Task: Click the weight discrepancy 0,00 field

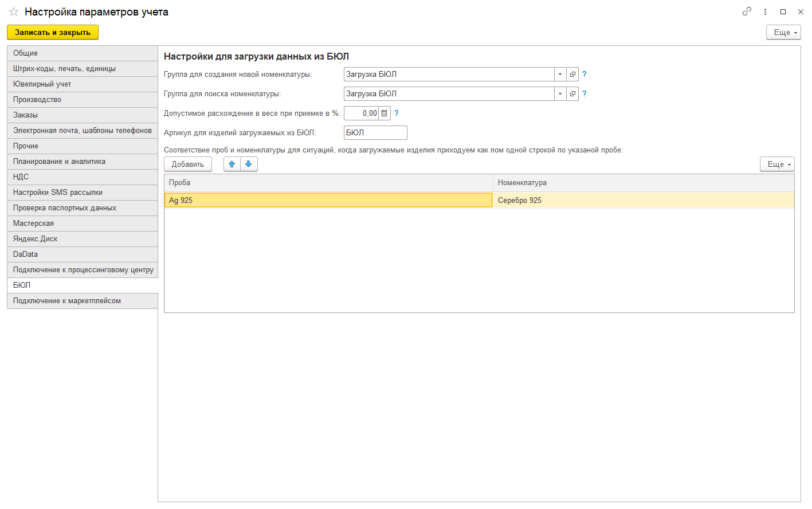Action: (x=362, y=113)
